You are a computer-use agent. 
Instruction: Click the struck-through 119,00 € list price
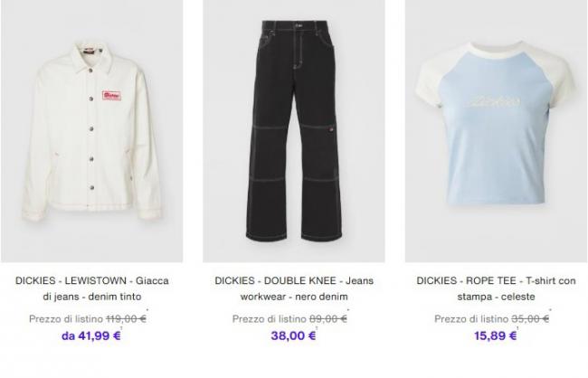(x=126, y=318)
